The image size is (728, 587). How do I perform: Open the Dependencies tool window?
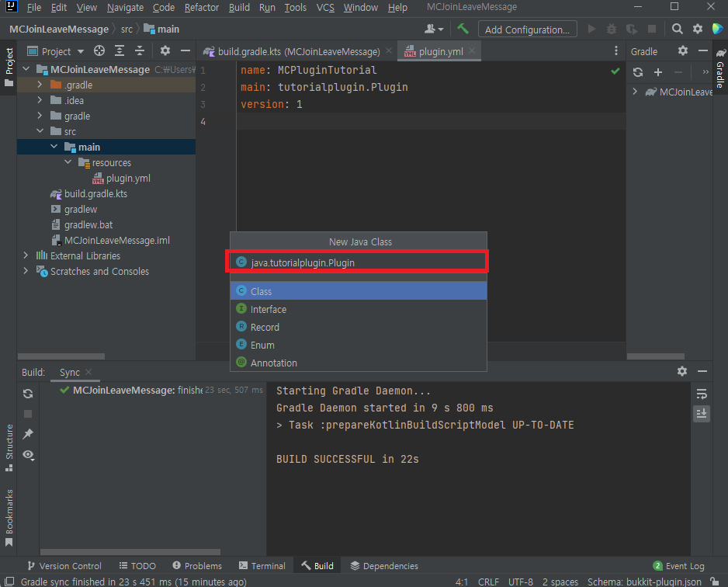point(384,565)
